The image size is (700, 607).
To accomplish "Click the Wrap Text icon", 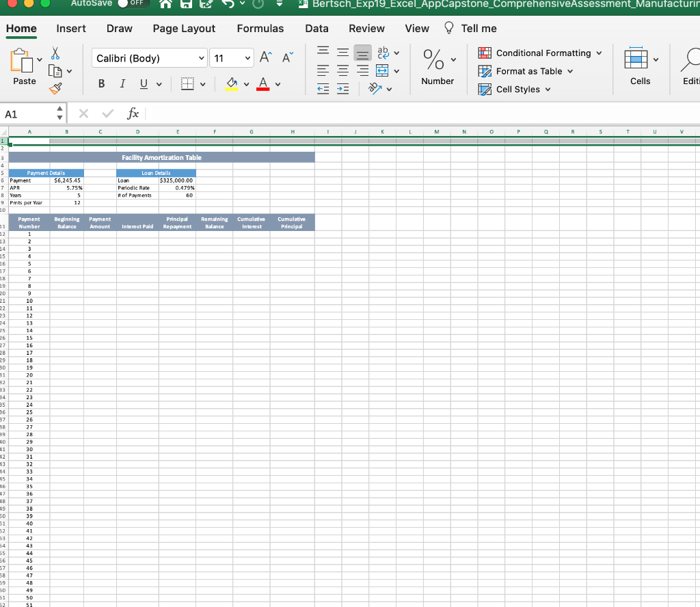I will tap(383, 53).
